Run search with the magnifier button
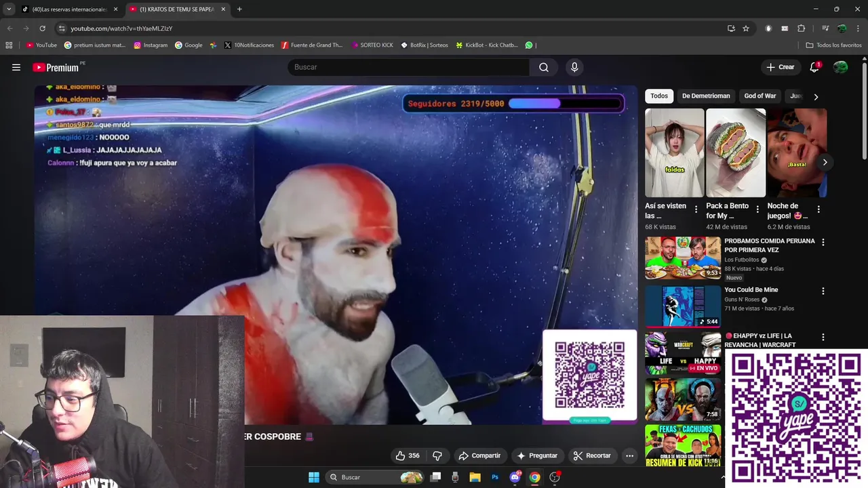The width and height of the screenshot is (868, 488). click(x=544, y=67)
